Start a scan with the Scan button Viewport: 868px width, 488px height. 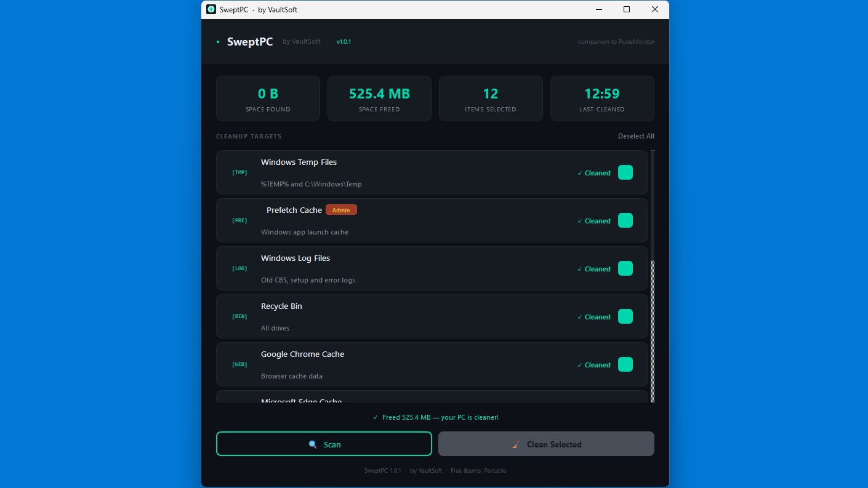click(324, 444)
